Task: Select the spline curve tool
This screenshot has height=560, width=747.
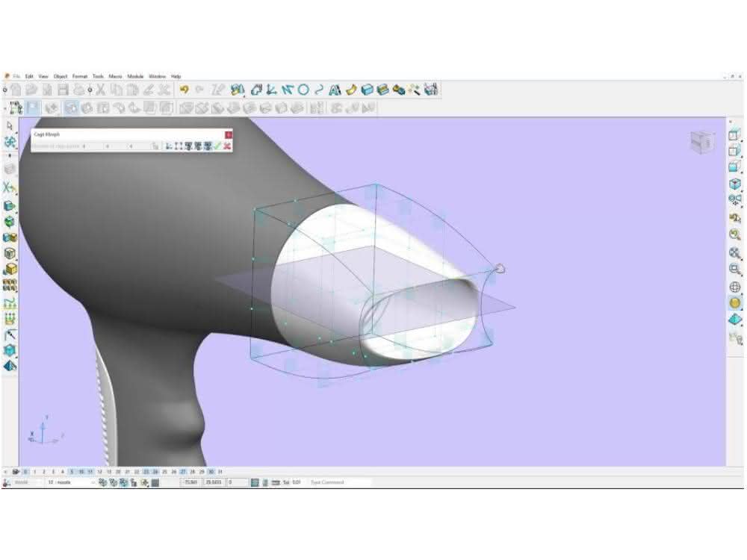Action: pyautogui.click(x=319, y=90)
